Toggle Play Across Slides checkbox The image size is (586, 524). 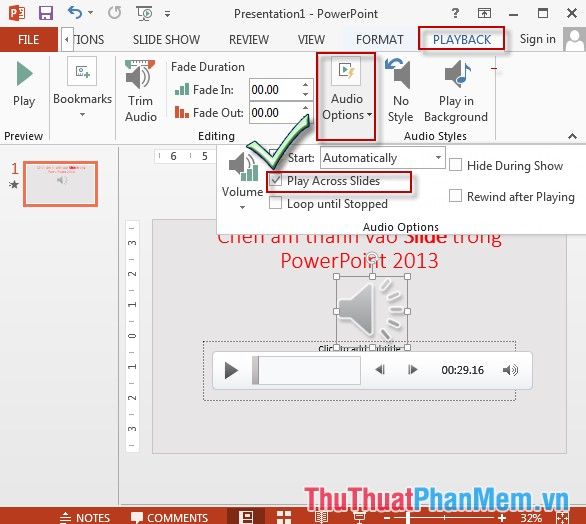(275, 181)
